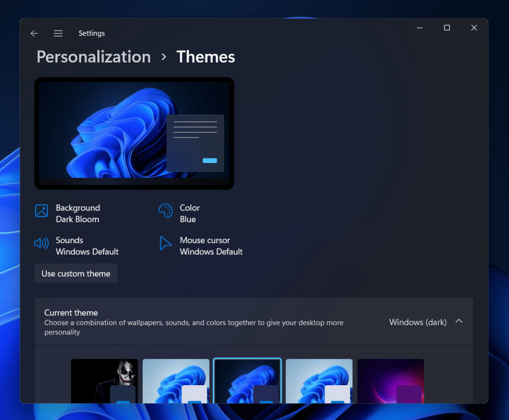Click the back arrow in Settings

click(34, 33)
